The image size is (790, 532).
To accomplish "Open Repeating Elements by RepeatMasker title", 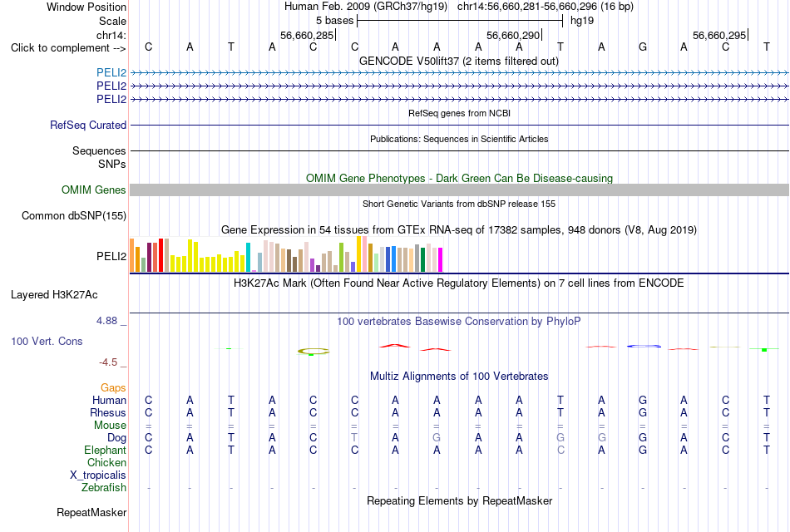I will point(459,500).
